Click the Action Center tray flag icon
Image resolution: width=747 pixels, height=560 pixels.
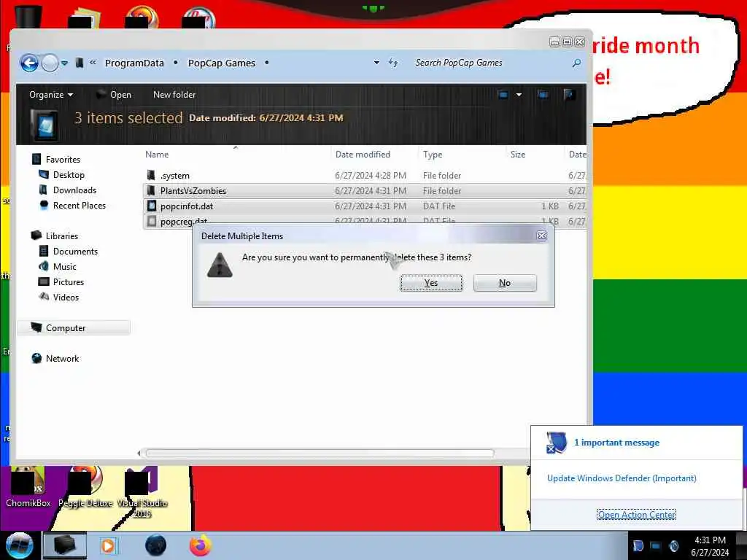638,546
